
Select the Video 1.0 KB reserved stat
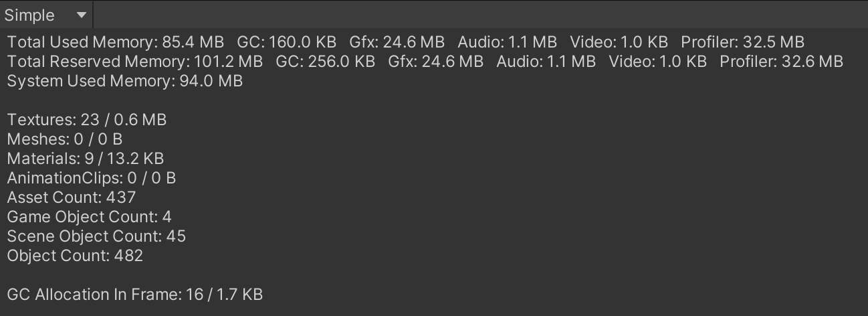pyautogui.click(x=657, y=62)
